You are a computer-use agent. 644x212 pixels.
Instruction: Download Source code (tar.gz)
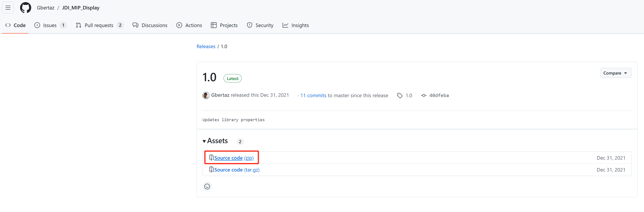237,170
